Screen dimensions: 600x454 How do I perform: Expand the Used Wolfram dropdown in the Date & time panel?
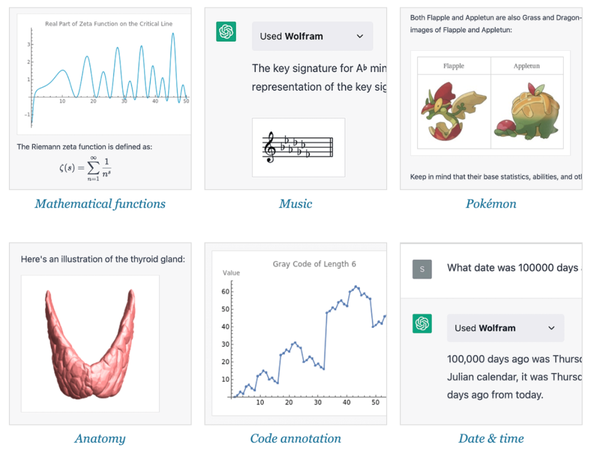click(x=505, y=328)
